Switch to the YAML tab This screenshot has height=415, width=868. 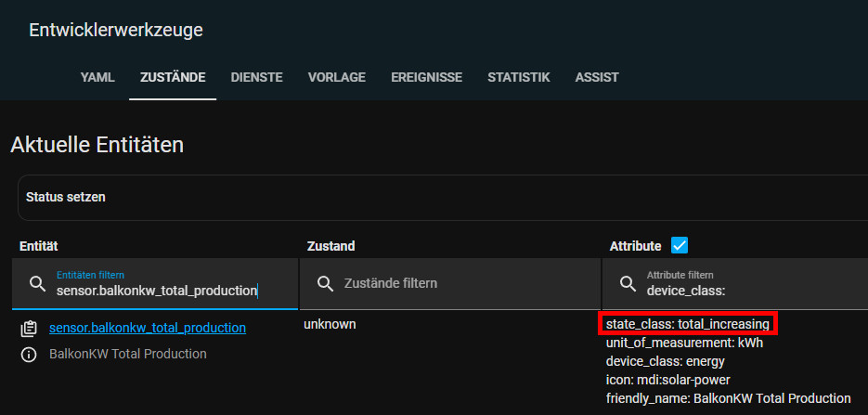click(97, 77)
